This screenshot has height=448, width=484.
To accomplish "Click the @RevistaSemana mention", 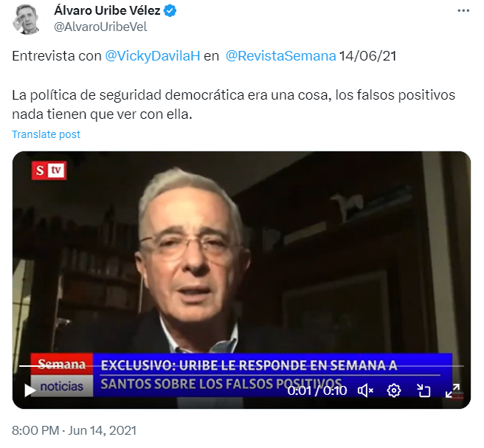I will (x=280, y=56).
